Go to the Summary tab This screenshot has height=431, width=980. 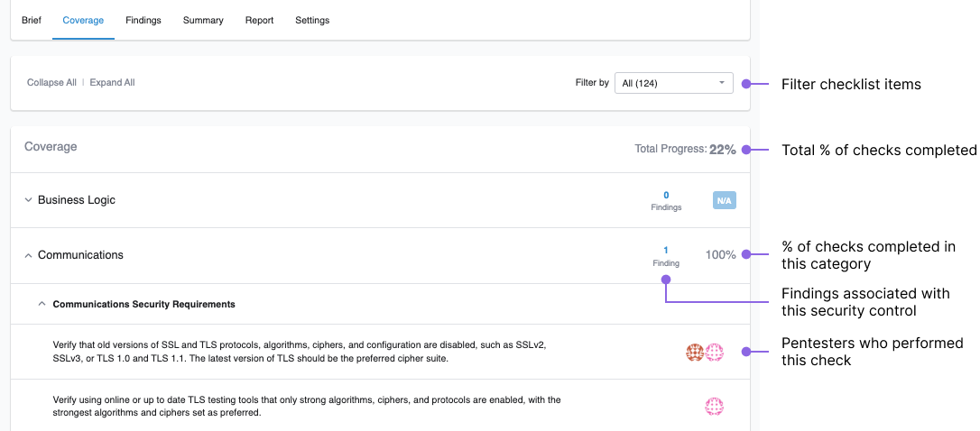[203, 20]
